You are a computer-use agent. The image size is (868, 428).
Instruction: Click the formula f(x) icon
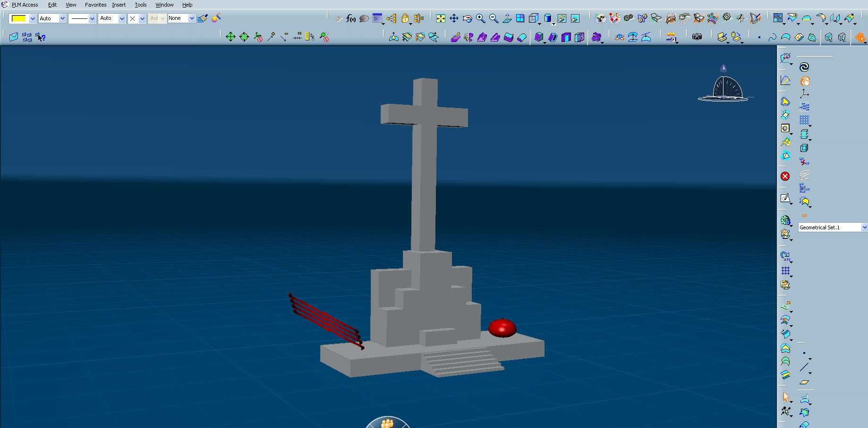tap(350, 18)
